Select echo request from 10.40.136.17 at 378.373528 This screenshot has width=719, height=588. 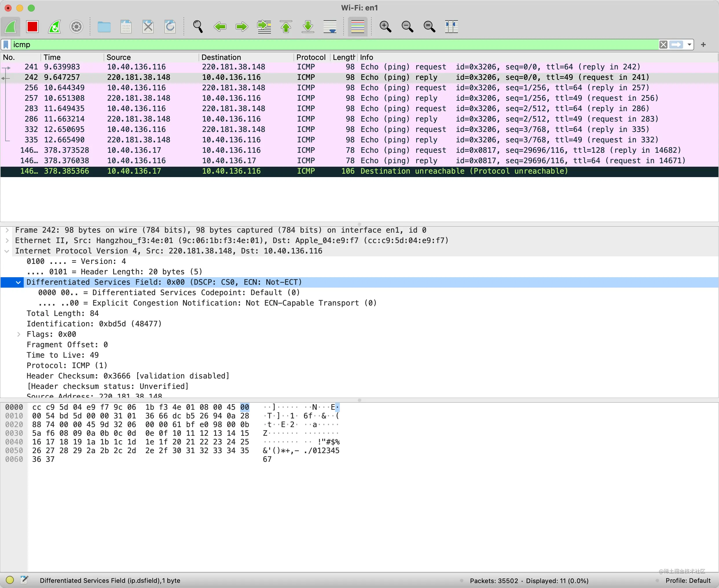(x=359, y=150)
